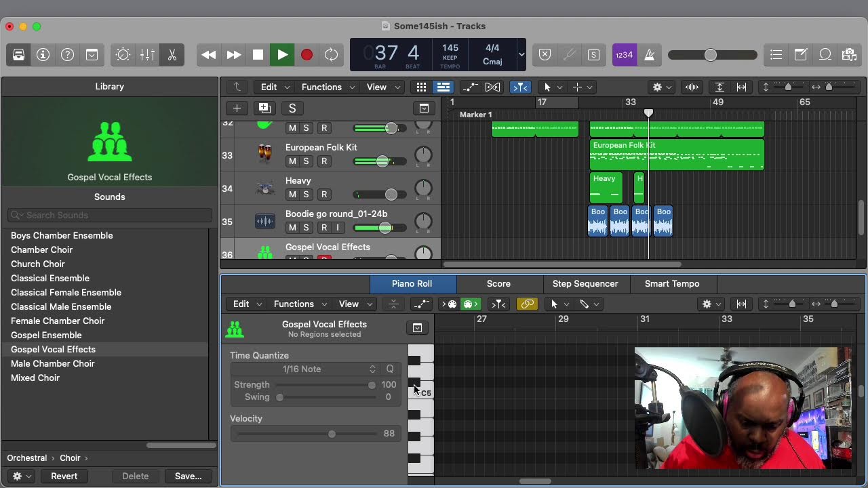Solo the Heavy track

[x=306, y=195]
